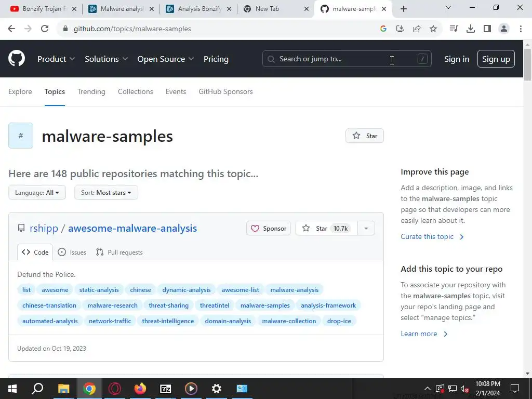The width and height of the screenshot is (532, 399).
Task: Expand Open Source menu
Action: pyautogui.click(x=166, y=59)
